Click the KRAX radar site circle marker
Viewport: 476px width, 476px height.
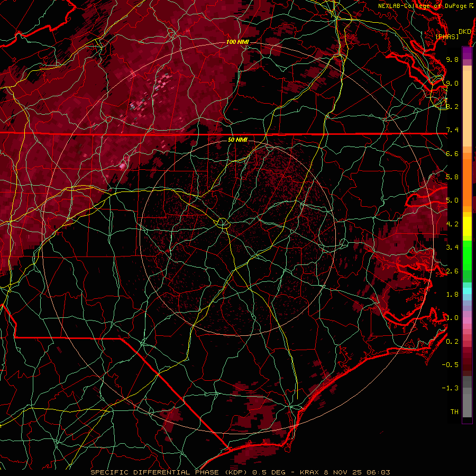[223, 223]
